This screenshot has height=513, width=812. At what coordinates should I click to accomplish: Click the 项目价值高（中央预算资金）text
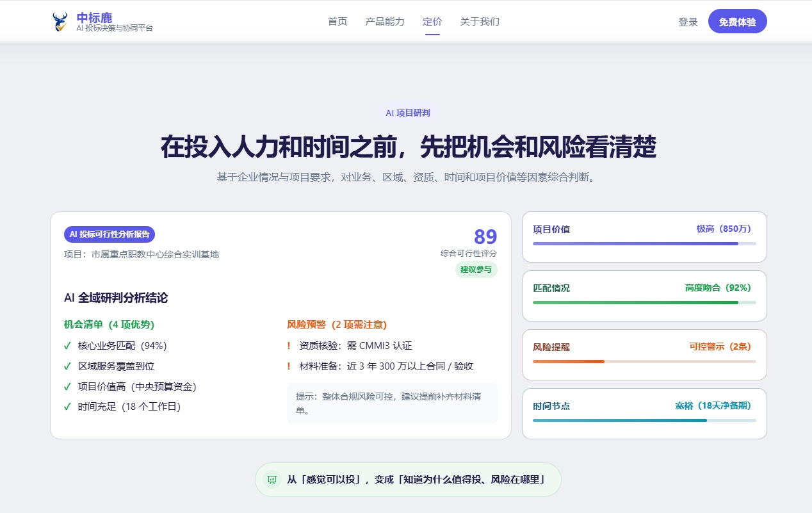[137, 387]
